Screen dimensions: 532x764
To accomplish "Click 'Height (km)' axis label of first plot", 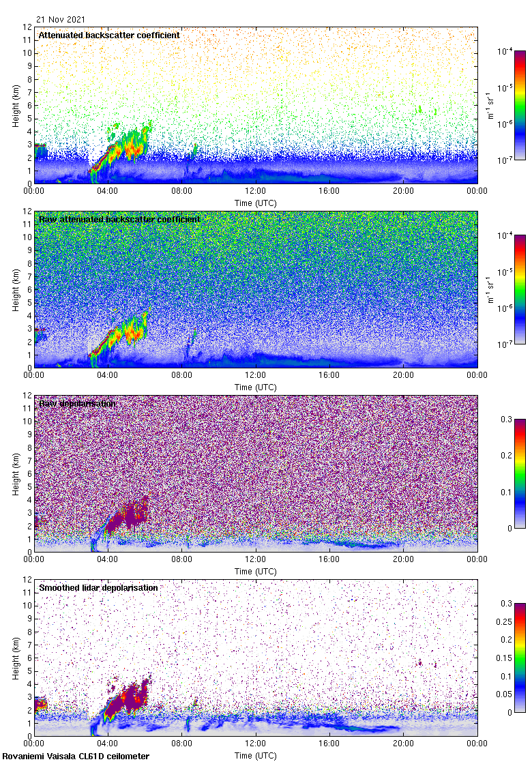I will [x=16, y=105].
